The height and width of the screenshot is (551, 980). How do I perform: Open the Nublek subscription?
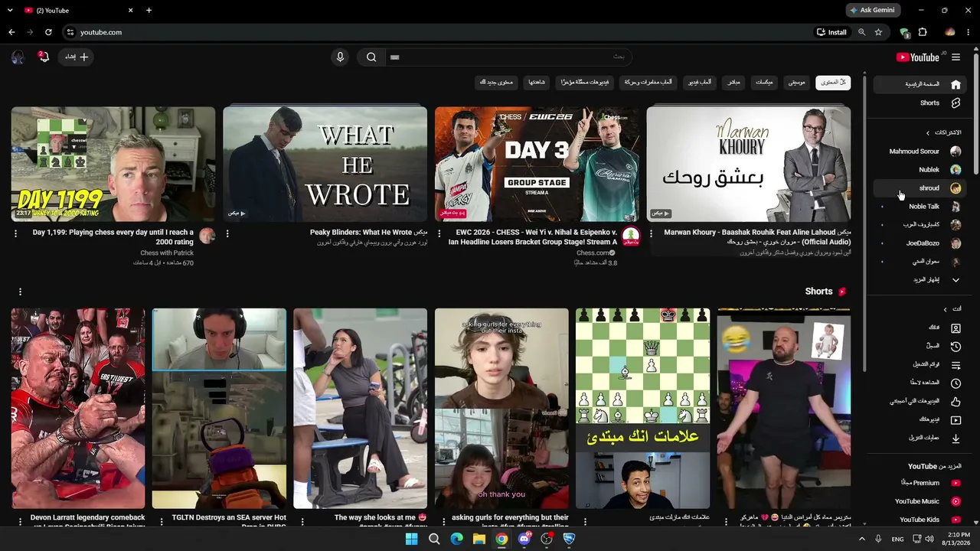click(x=921, y=170)
